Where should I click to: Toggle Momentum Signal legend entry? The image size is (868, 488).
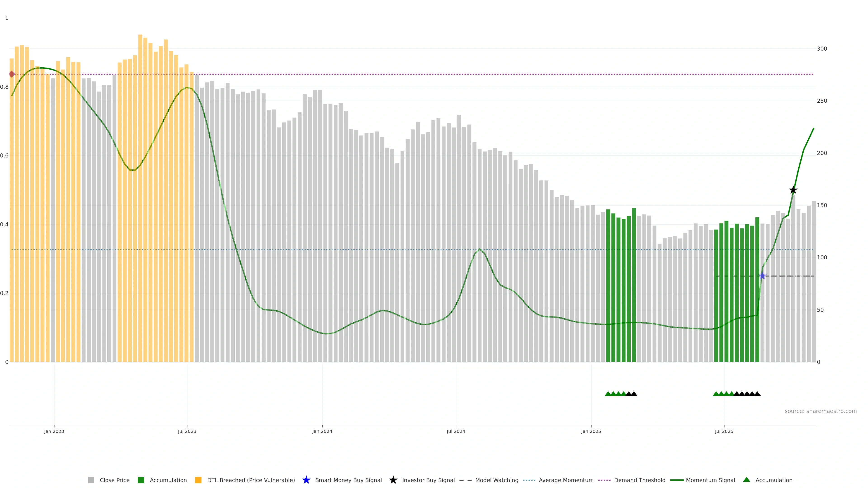click(710, 480)
